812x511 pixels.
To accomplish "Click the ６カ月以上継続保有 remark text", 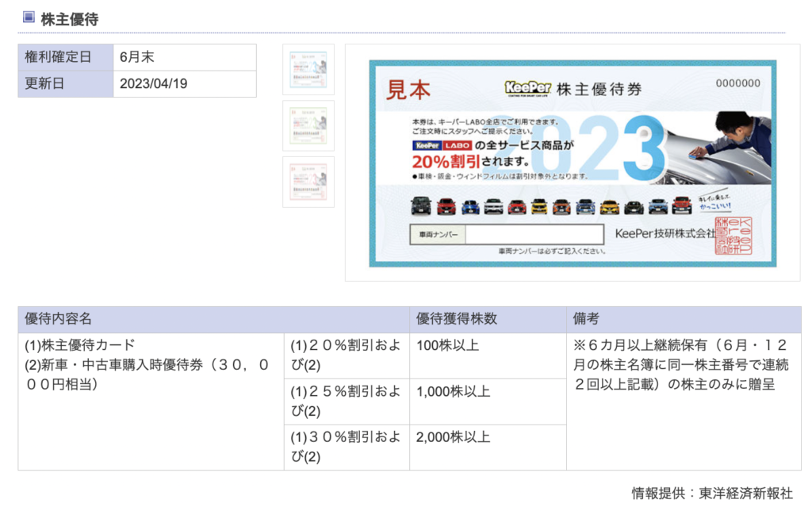I will pos(681,365).
